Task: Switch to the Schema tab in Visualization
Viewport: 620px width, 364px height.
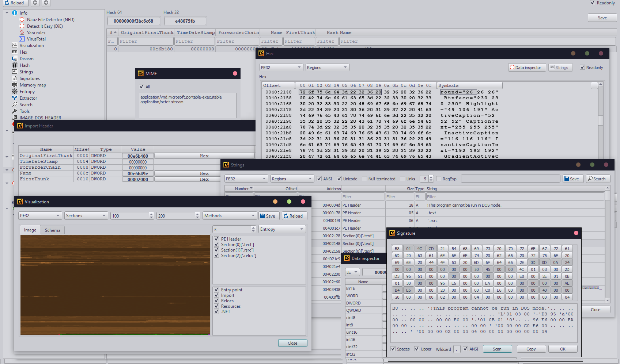Action: [x=52, y=230]
